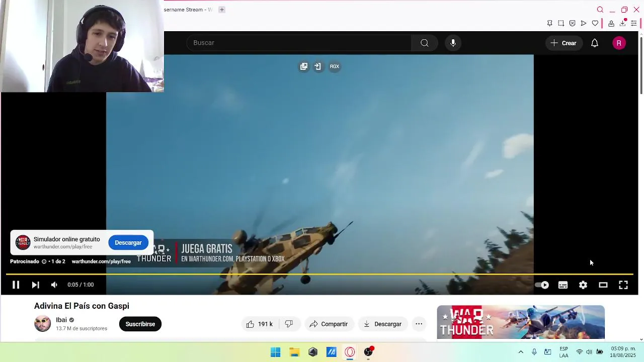The width and height of the screenshot is (644, 362).
Task: Open the R account avatar menu
Action: (619, 43)
